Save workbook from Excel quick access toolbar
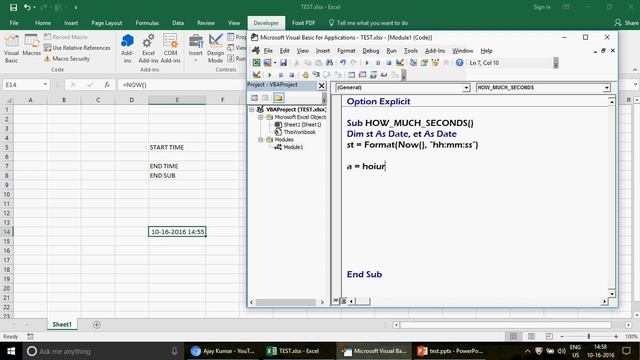The width and height of the screenshot is (640, 360). (13, 7)
